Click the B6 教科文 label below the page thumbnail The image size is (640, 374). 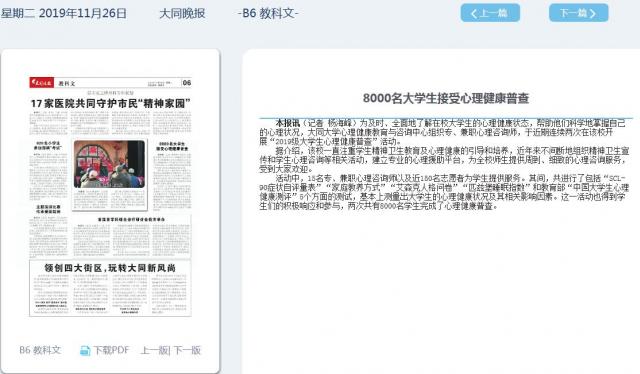tap(40, 350)
